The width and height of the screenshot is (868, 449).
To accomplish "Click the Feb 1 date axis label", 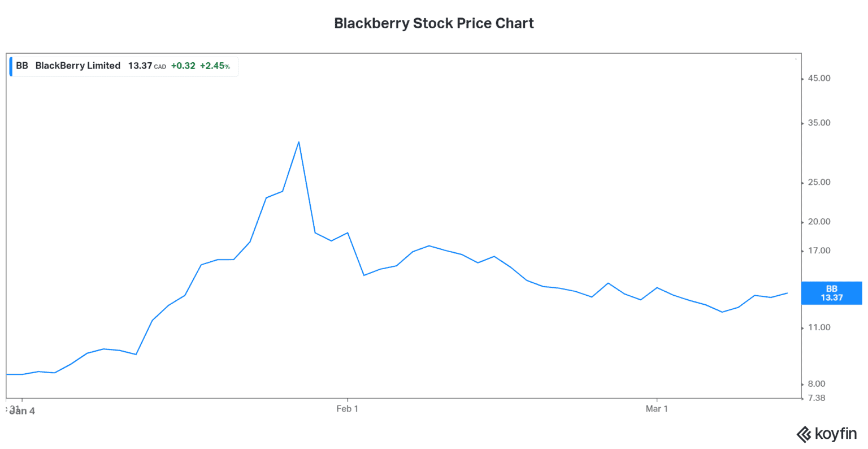I will 347,408.
